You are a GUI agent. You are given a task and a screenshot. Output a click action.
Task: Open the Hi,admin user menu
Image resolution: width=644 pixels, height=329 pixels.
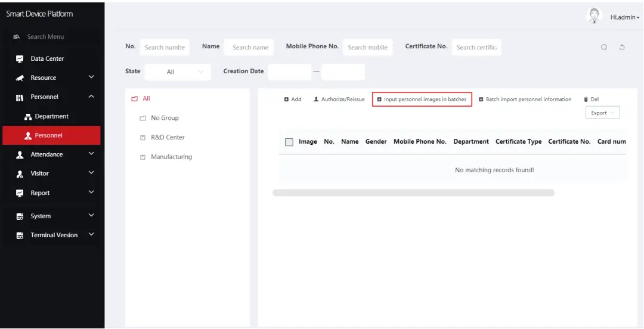coord(625,17)
